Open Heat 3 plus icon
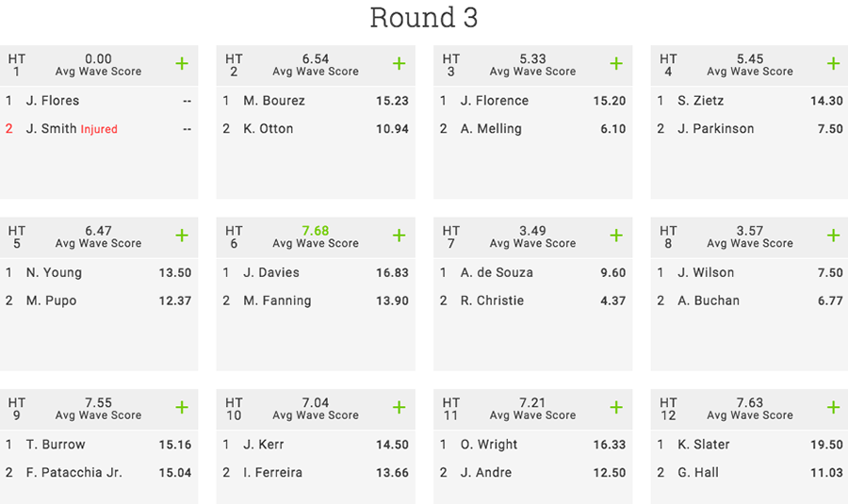The width and height of the screenshot is (848, 504). point(616,64)
